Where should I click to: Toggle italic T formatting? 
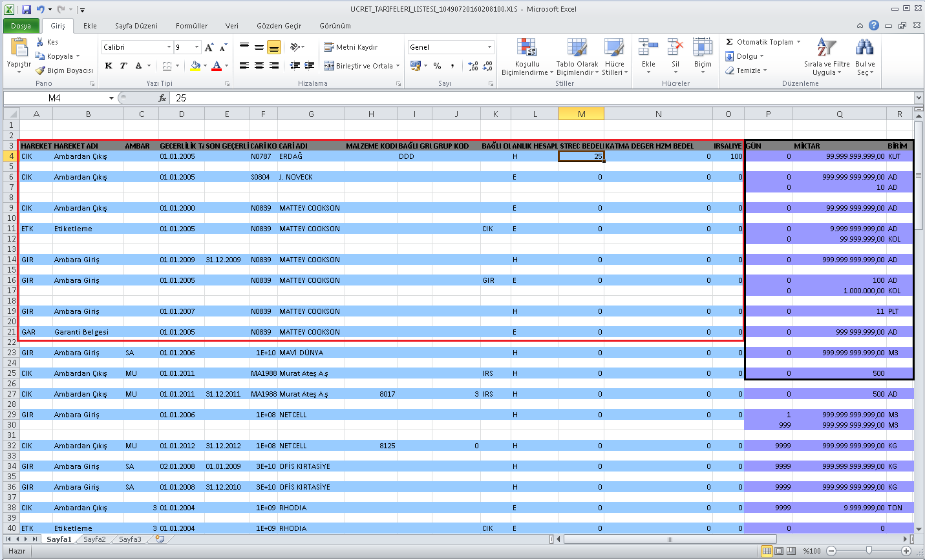(123, 66)
